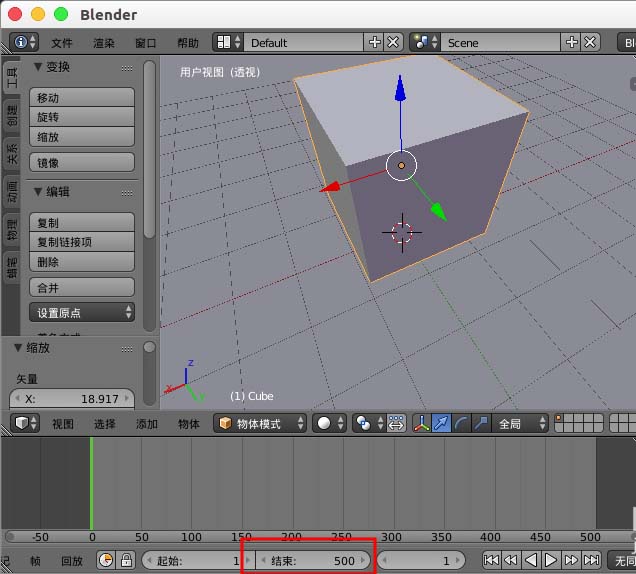This screenshot has width=636, height=574.
Task: Click the 结束 end frame field
Action: pyautogui.click(x=313, y=561)
